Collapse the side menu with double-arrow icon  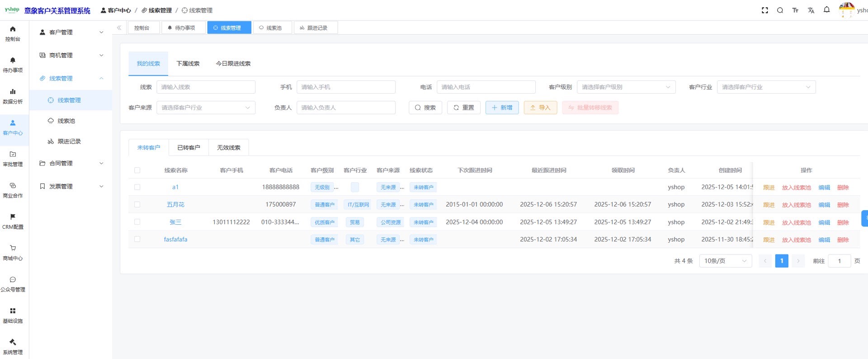tap(119, 28)
